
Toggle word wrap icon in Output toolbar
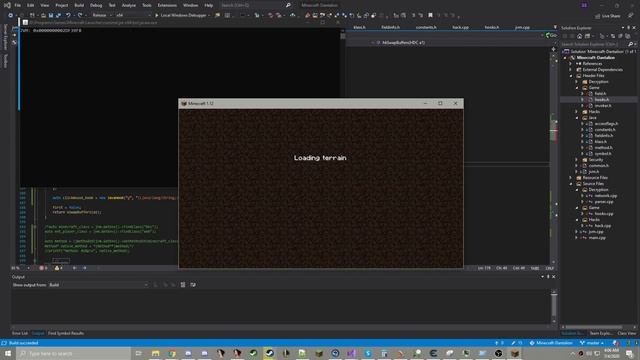[193, 285]
